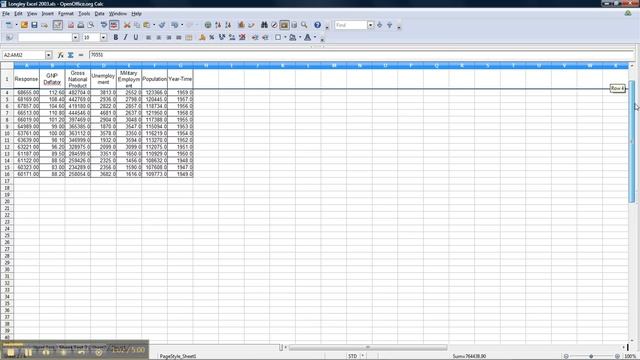Open the Font Name dropdown arrow
This screenshot has width=640, height=360.
76,37
